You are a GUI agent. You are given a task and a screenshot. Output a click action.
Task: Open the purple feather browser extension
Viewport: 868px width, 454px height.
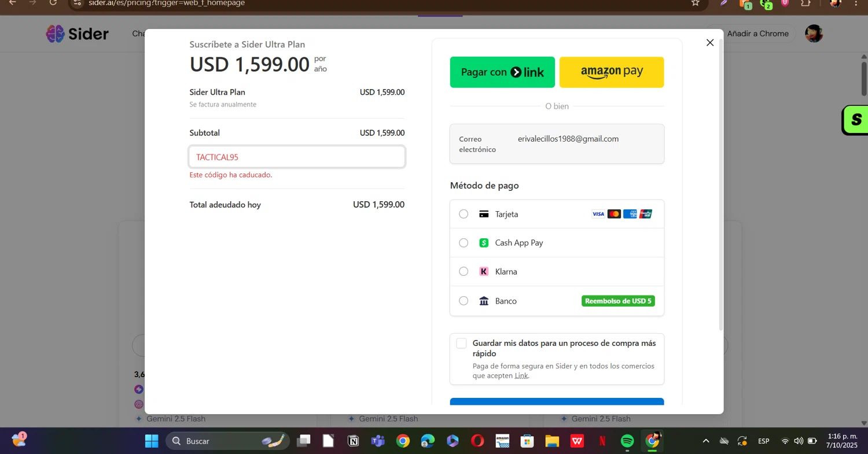(724, 3)
